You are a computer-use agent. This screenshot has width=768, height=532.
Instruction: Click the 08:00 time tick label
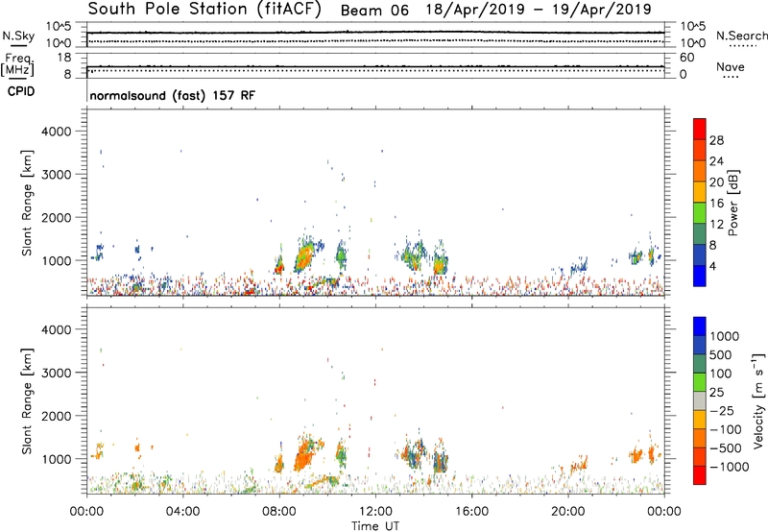[x=279, y=512]
